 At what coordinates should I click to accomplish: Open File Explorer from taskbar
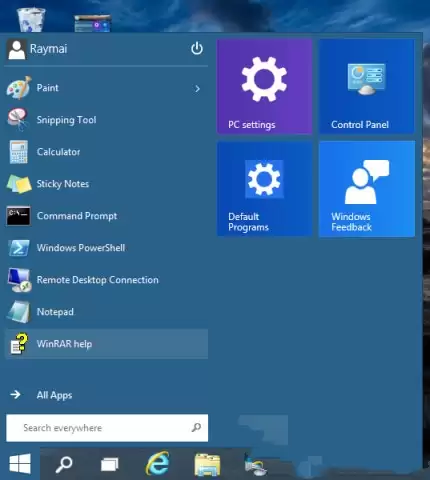tap(207, 464)
